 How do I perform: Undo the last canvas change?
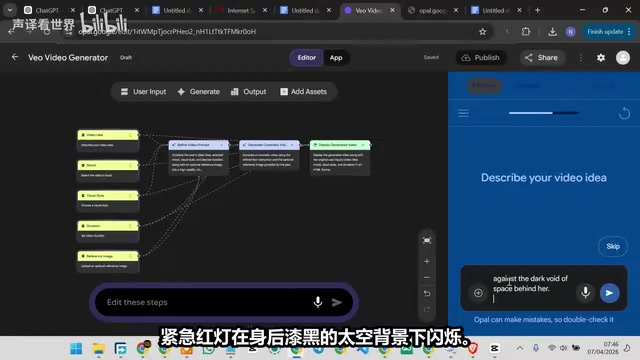pos(427,293)
